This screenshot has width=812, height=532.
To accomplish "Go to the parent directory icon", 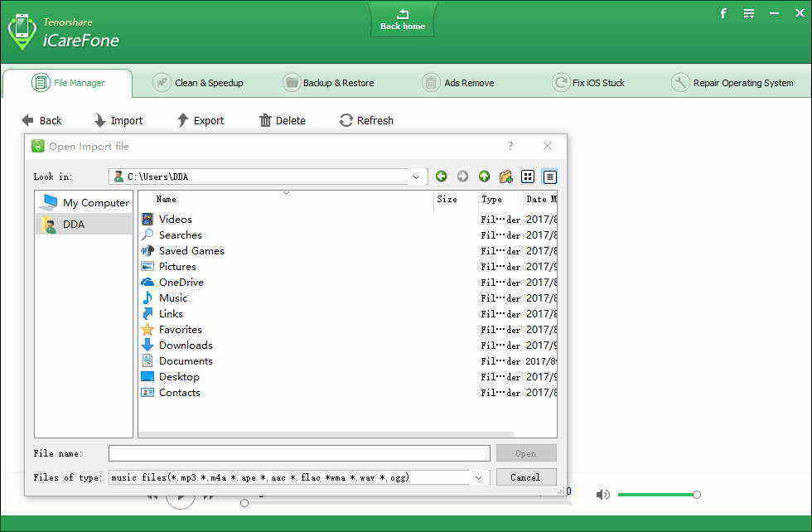I will pyautogui.click(x=484, y=177).
